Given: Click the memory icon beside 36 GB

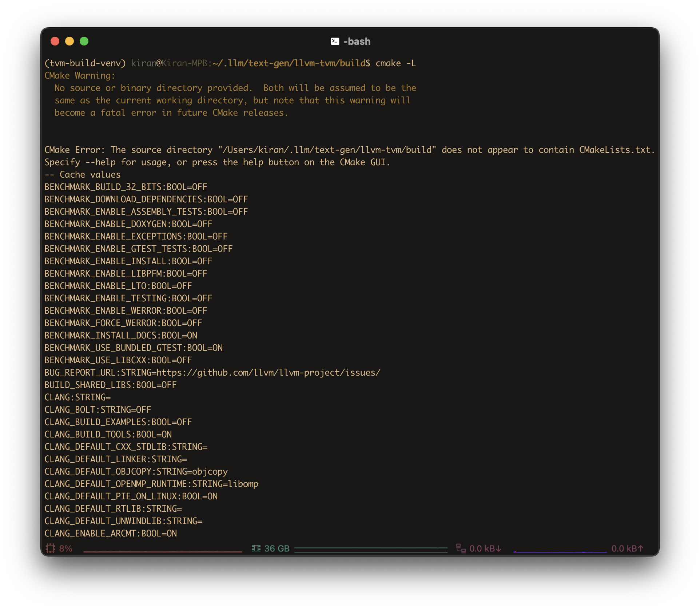Looking at the screenshot, I should pos(256,548).
